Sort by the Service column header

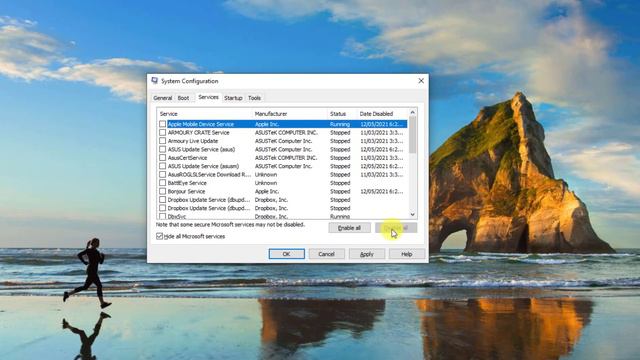coord(204,114)
